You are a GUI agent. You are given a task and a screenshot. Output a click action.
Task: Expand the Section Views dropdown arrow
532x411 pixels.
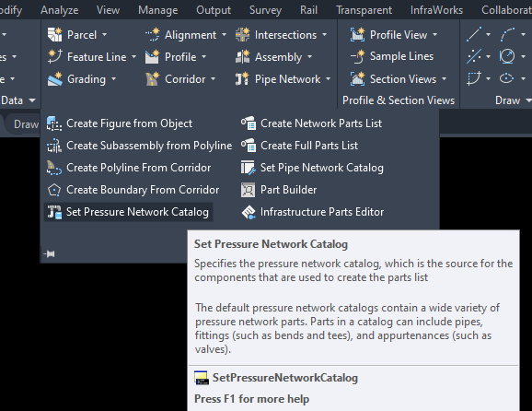click(445, 79)
